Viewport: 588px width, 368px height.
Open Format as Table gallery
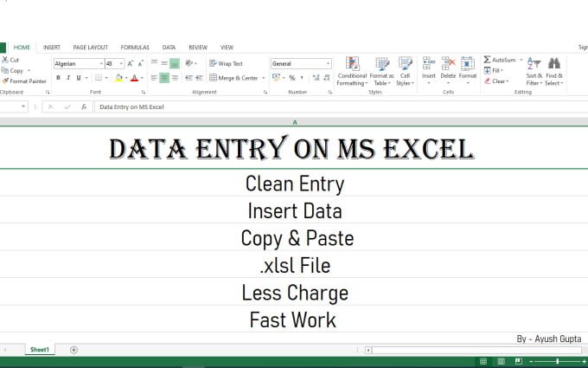[381, 71]
